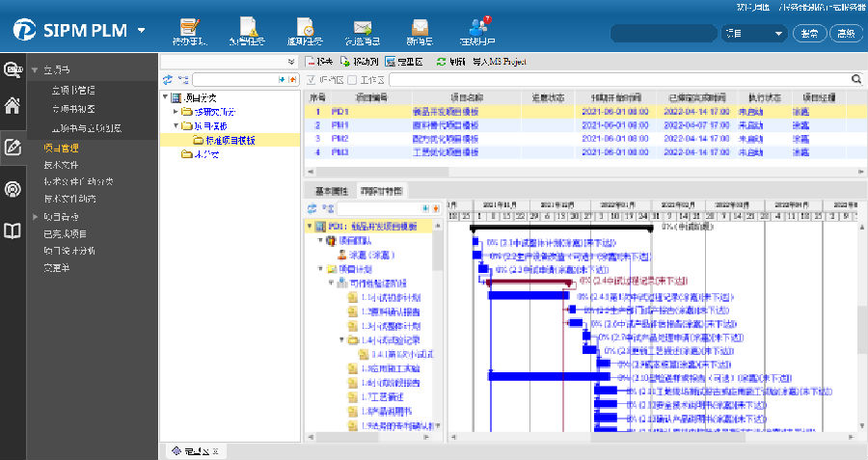Screen dimensions: 868x460
Task: Open the sent messages envelope-arrow icon
Action: coord(363,28)
